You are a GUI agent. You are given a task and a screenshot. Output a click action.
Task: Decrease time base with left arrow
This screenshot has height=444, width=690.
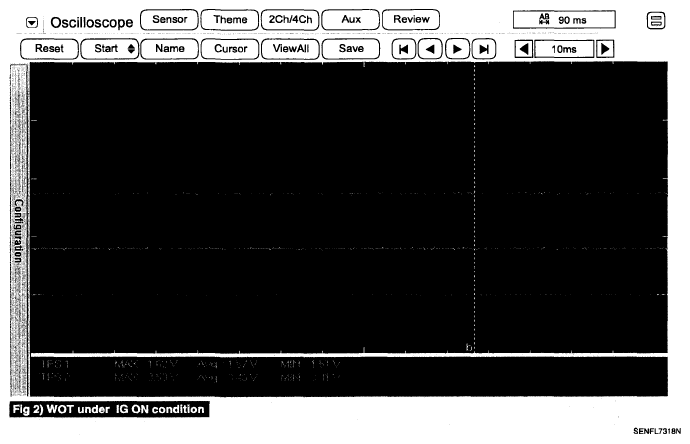pos(523,48)
